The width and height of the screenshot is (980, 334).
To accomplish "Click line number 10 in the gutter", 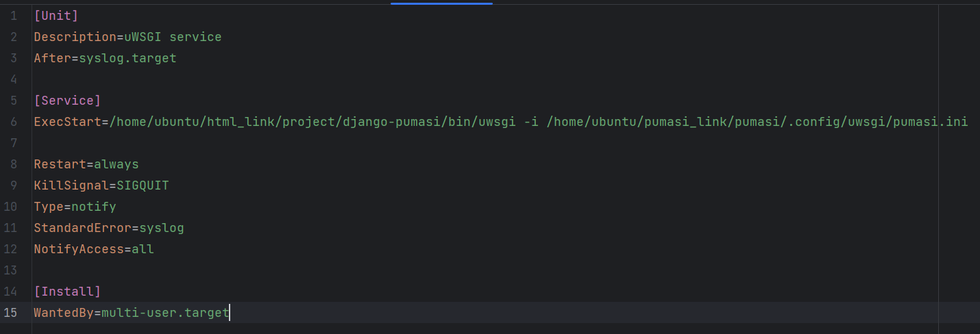I will pyautogui.click(x=10, y=207).
